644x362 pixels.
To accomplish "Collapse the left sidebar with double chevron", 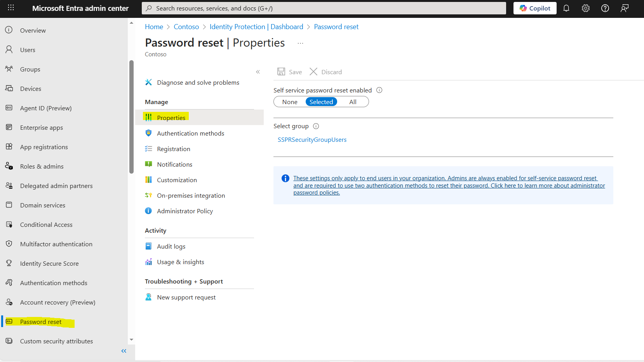I will (x=124, y=351).
